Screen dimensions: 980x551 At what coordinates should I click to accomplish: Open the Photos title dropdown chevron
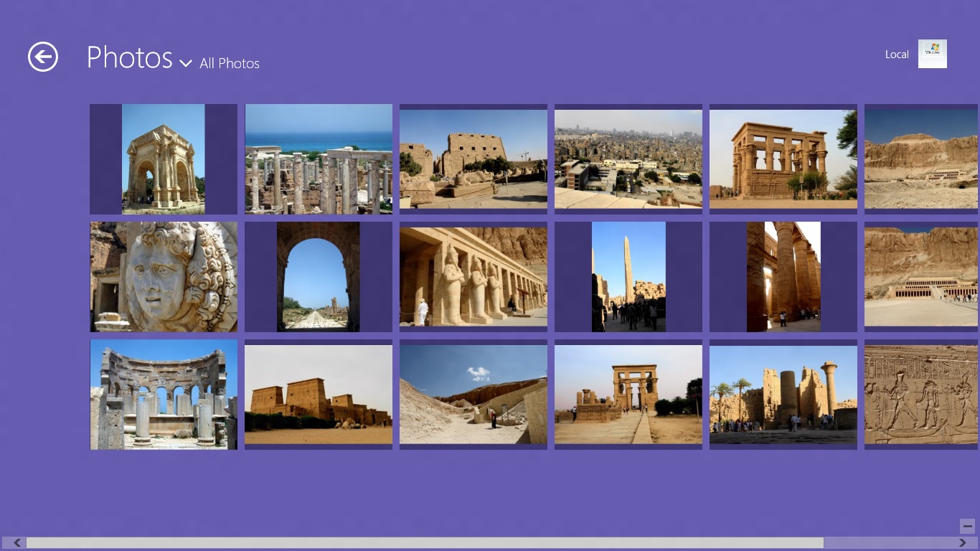pyautogui.click(x=186, y=63)
